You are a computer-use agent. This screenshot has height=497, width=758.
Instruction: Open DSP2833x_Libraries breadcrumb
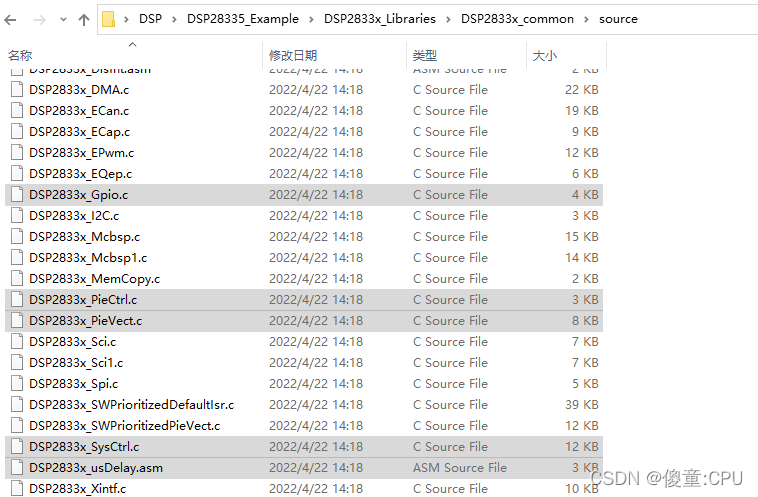[x=379, y=19]
